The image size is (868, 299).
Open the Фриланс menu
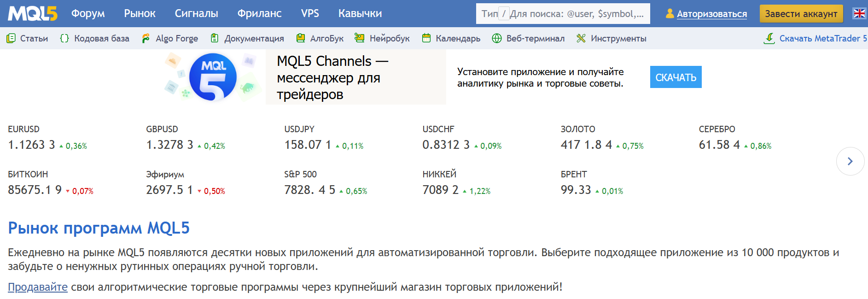click(x=260, y=13)
